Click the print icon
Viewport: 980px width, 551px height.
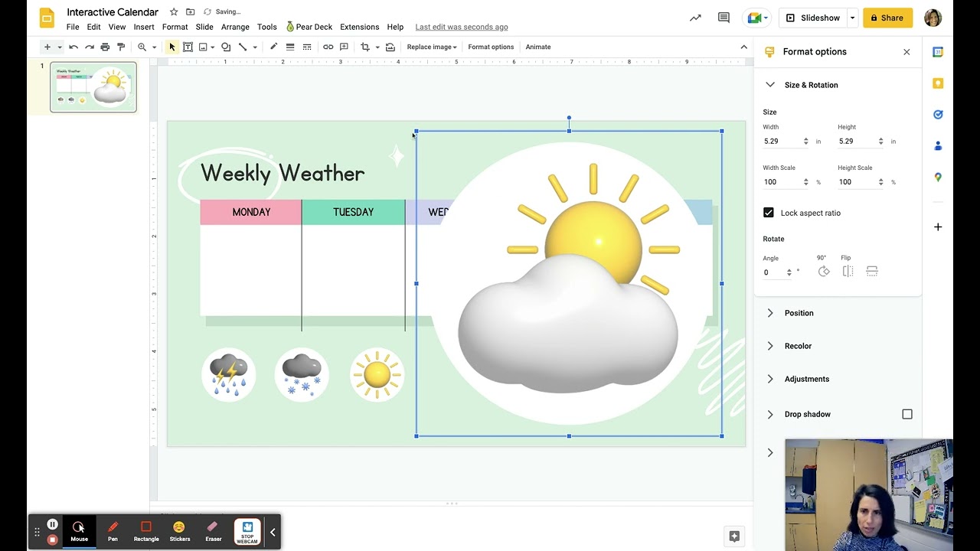(105, 47)
